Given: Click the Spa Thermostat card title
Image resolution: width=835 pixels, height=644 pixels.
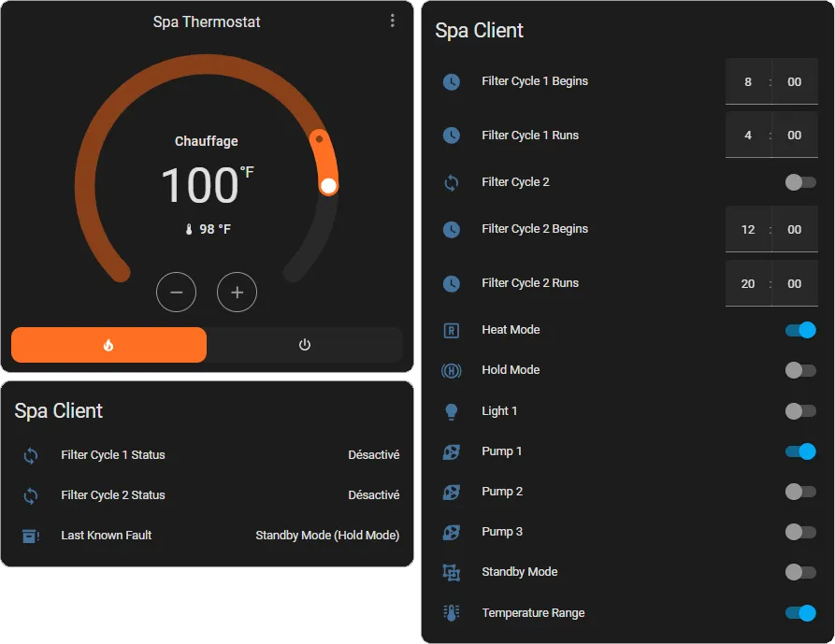Looking at the screenshot, I should 207,21.
